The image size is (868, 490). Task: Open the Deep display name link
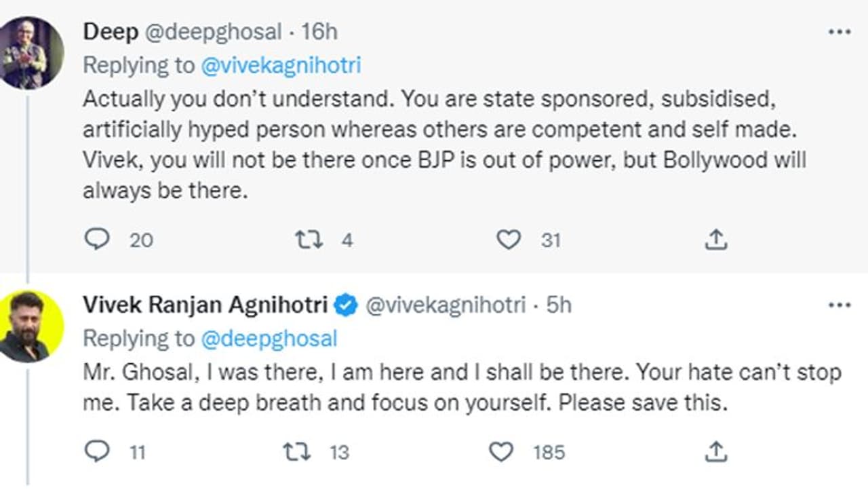pyautogui.click(x=111, y=31)
